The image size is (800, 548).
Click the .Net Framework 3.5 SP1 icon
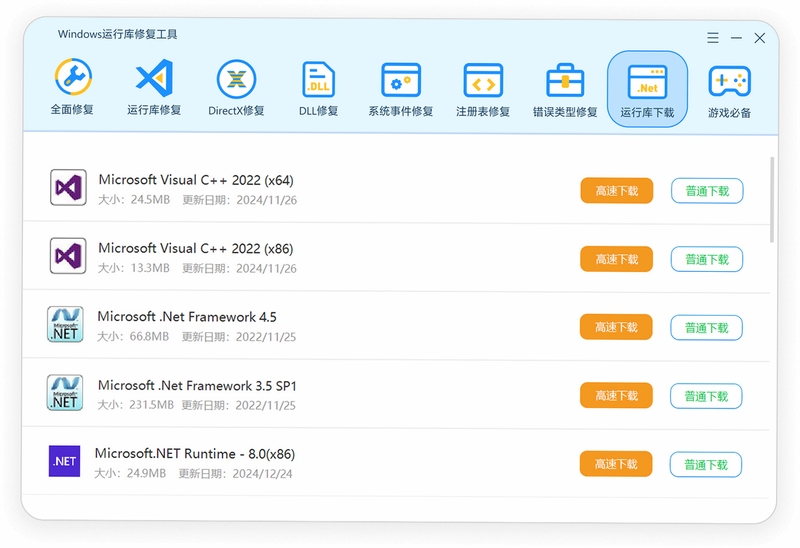click(65, 392)
